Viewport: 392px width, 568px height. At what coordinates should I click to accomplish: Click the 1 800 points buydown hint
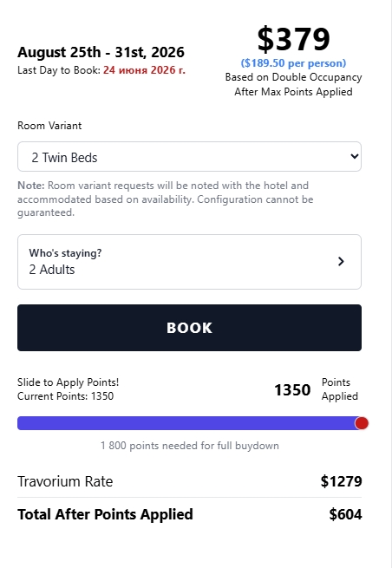(189, 445)
